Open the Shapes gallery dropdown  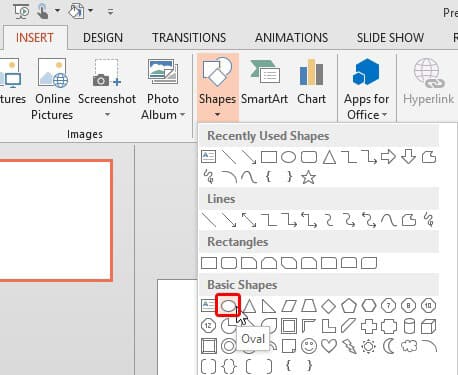[217, 88]
